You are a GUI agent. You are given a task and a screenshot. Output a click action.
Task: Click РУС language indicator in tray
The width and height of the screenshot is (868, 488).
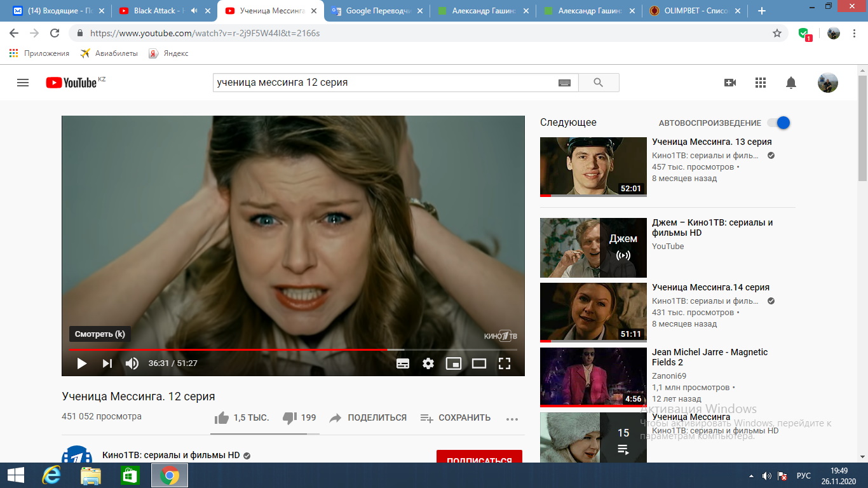pyautogui.click(x=804, y=475)
